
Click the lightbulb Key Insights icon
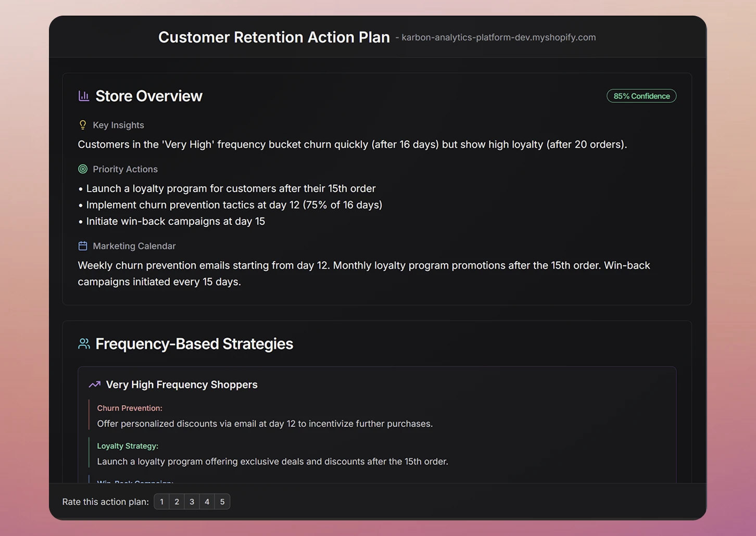82,125
